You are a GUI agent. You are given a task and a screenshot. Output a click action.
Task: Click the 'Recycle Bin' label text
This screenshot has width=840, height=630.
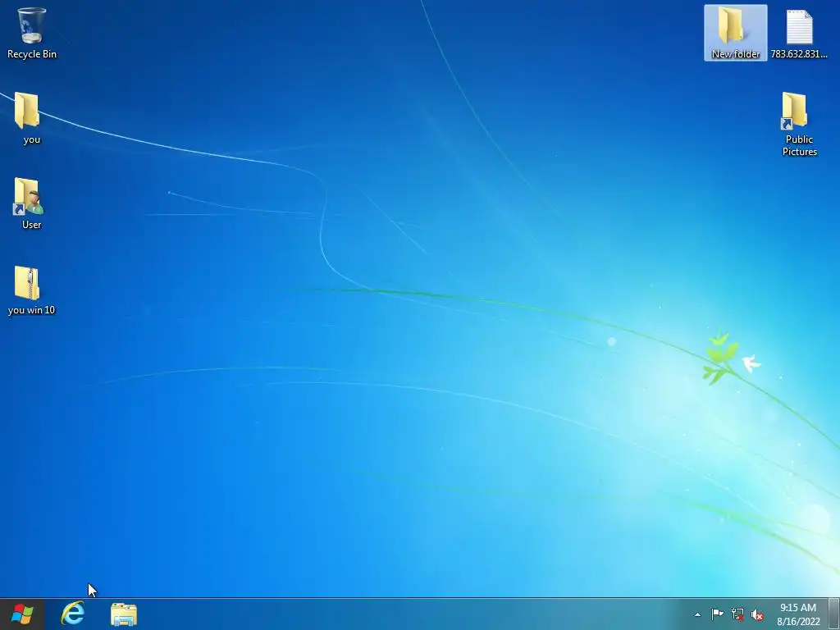click(x=32, y=54)
